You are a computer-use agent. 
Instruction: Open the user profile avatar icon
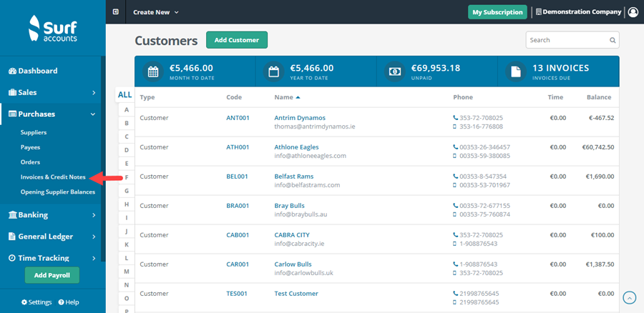point(633,12)
